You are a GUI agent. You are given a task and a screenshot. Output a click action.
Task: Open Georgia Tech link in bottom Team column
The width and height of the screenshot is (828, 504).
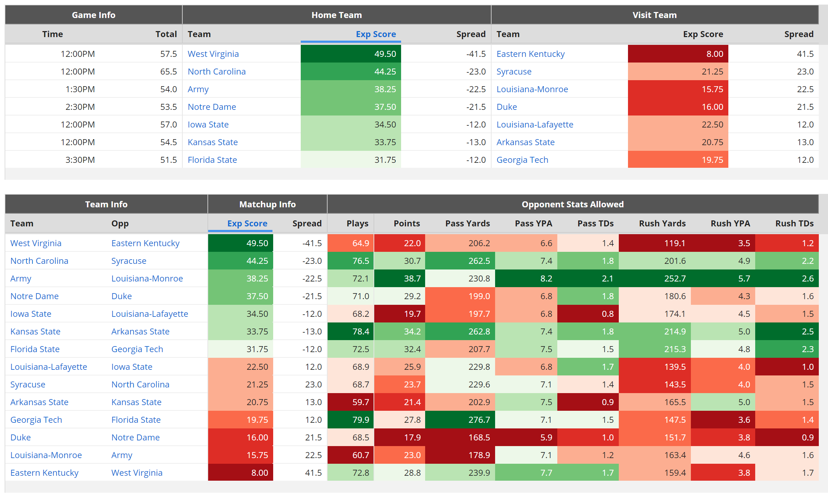coord(36,420)
